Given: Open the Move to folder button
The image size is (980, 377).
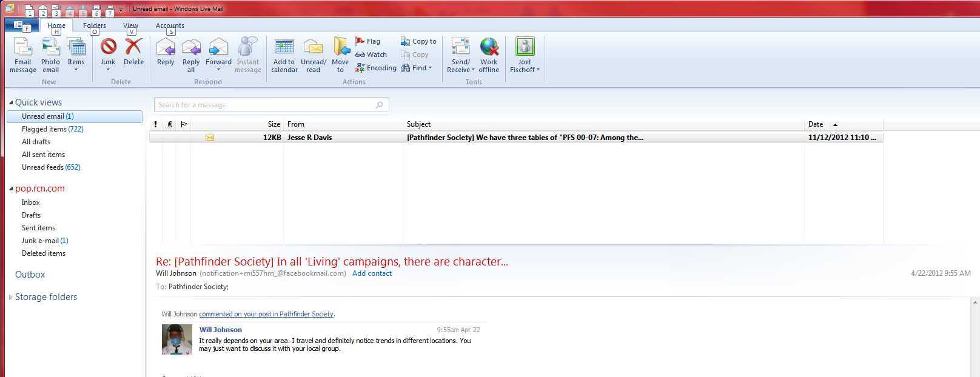Looking at the screenshot, I should 340,55.
